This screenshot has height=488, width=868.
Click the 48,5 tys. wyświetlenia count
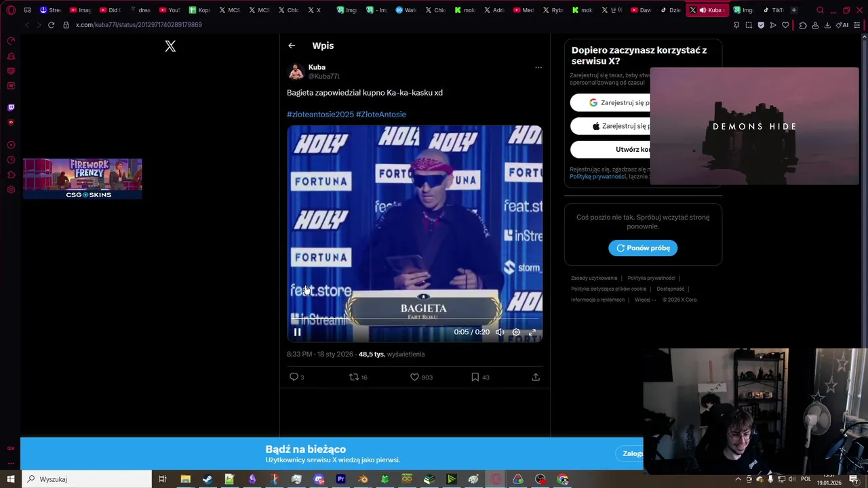click(391, 354)
